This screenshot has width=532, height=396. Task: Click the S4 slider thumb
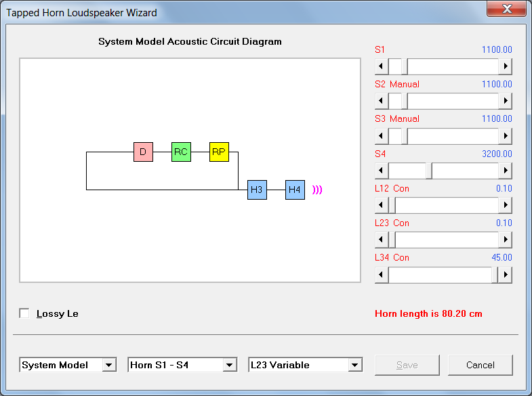coord(429,171)
